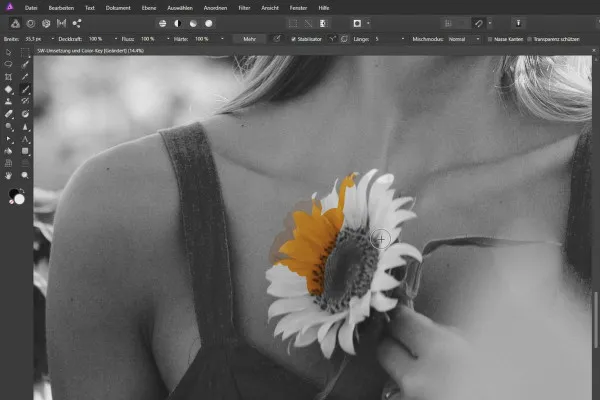600x400 pixels.
Task: Switch to the Liquify Persona
Action: [x=31, y=24]
